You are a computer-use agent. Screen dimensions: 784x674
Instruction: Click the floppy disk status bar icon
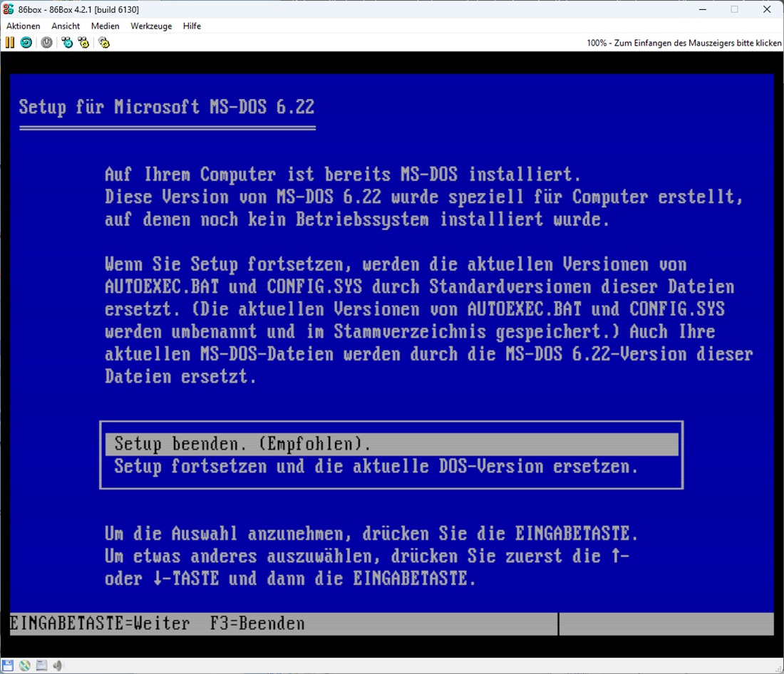(x=9, y=665)
